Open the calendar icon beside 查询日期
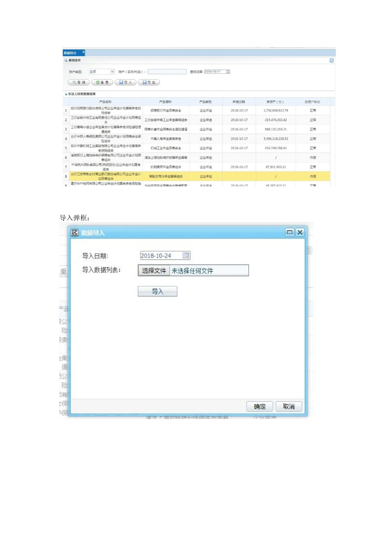This screenshot has height=555, width=392. click(228, 72)
